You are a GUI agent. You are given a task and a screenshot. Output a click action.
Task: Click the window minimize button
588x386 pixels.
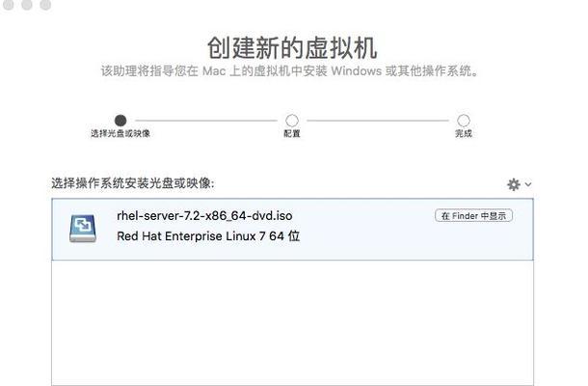[x=27, y=4]
